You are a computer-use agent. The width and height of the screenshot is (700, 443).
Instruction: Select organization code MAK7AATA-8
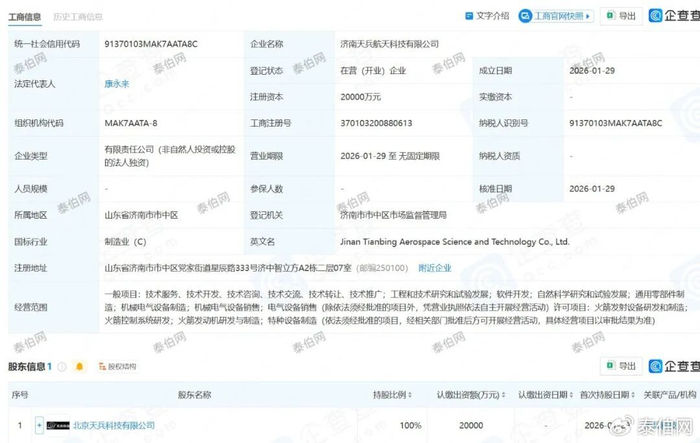(131, 123)
